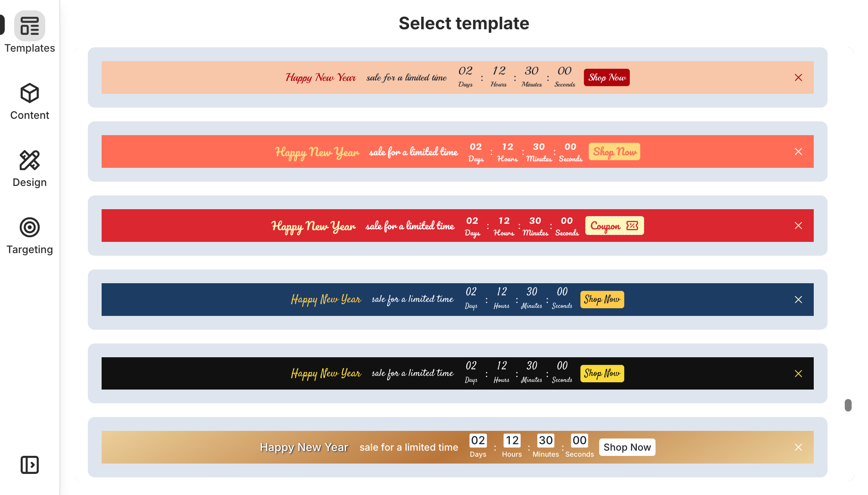Click 'sale for a limited time' on peach banner
This screenshot has width=868, height=495.
point(406,77)
